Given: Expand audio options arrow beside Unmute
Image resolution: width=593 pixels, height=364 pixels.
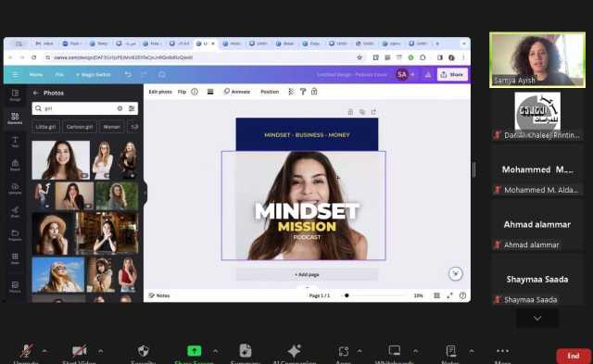Looking at the screenshot, I should [x=44, y=351].
